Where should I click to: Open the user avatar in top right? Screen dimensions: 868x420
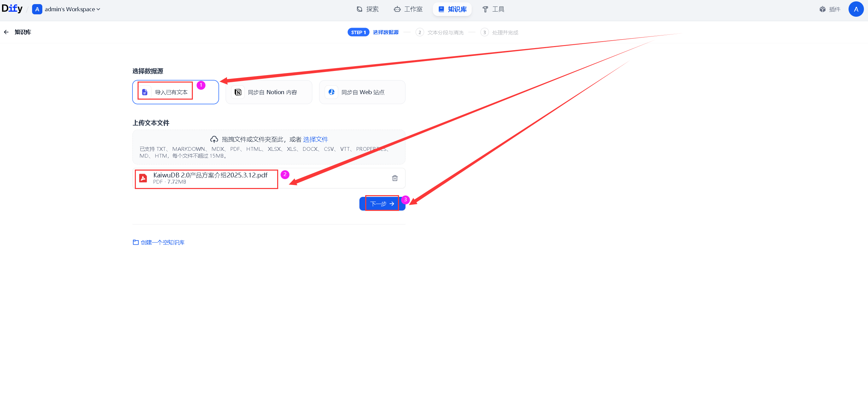point(856,9)
